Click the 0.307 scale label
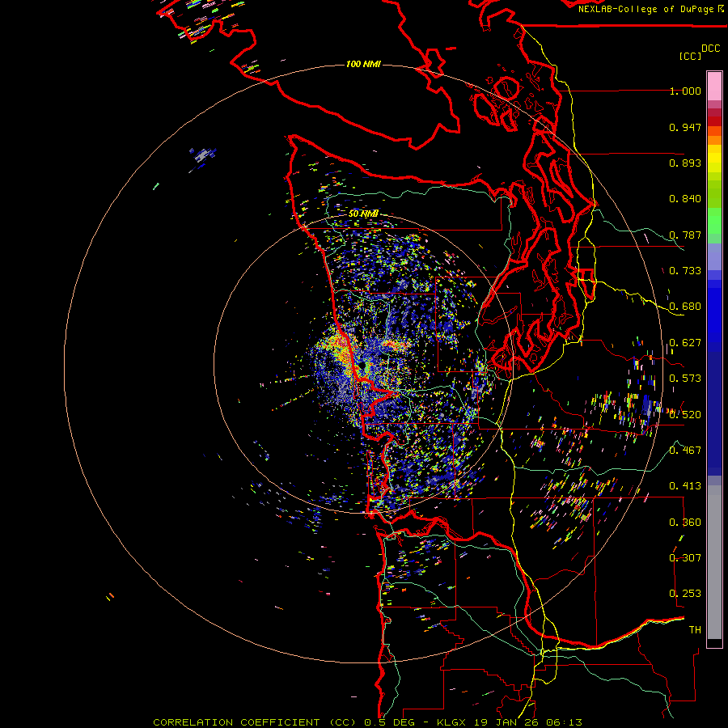The height and width of the screenshot is (728, 728). coord(685,558)
